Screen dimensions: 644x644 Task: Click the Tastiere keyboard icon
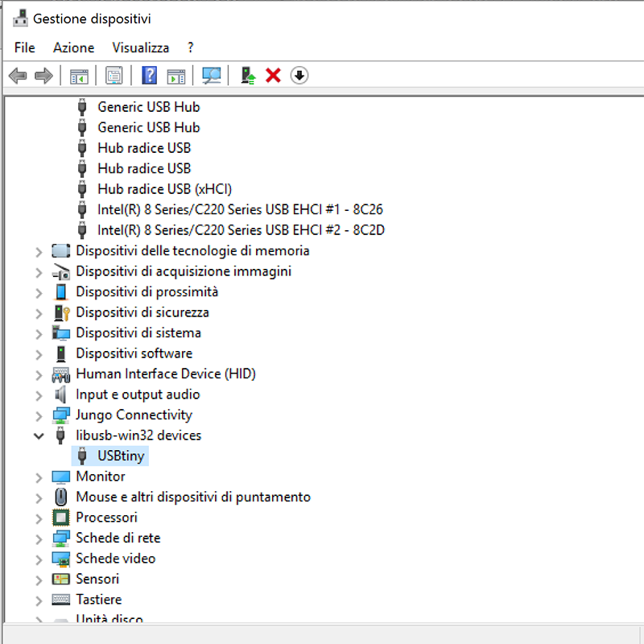pos(61,600)
